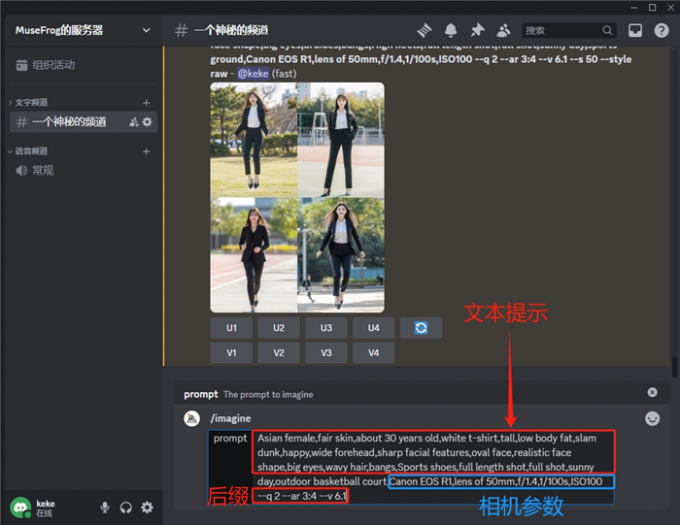Click the V3 variation button

coord(326,353)
